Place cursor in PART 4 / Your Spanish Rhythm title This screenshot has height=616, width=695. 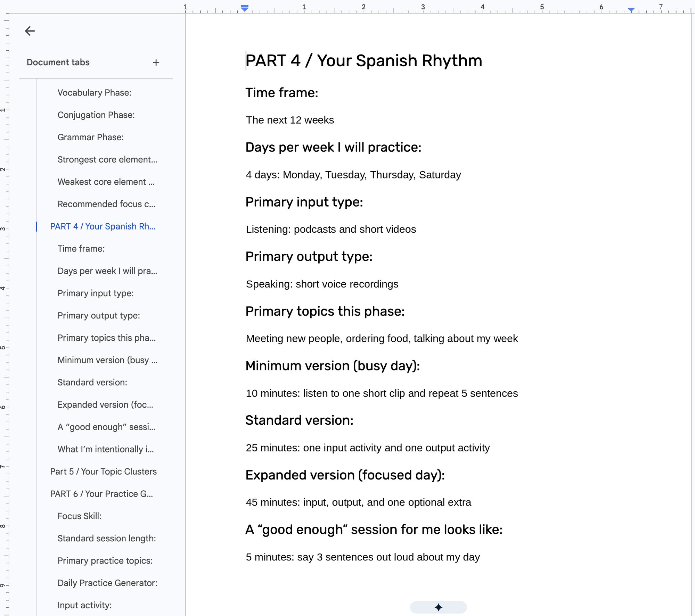tap(364, 61)
